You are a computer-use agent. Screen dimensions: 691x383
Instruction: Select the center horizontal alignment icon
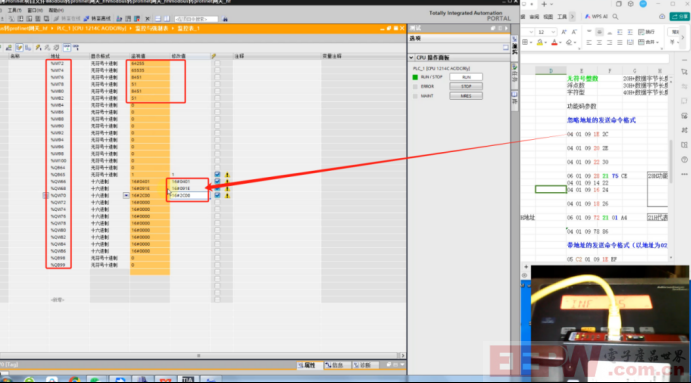coord(599,43)
